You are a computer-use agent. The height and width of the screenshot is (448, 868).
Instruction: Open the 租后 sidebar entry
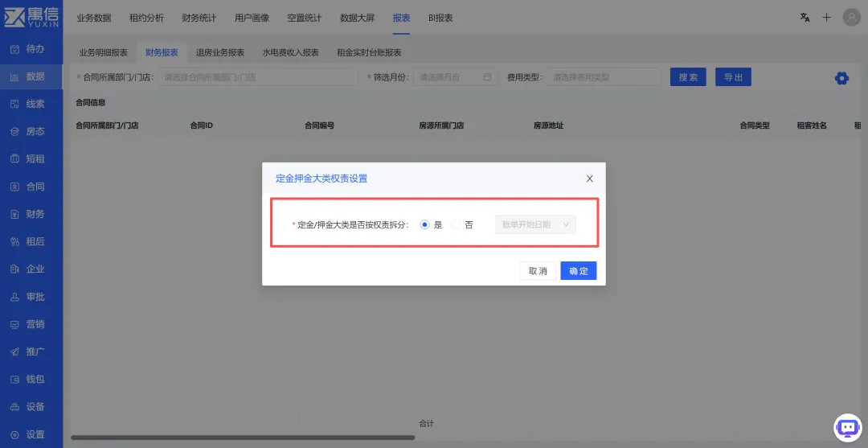pos(31,241)
